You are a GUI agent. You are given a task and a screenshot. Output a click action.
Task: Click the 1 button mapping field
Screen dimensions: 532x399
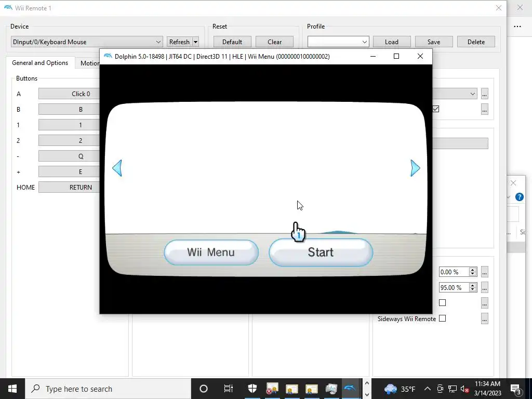click(69, 125)
